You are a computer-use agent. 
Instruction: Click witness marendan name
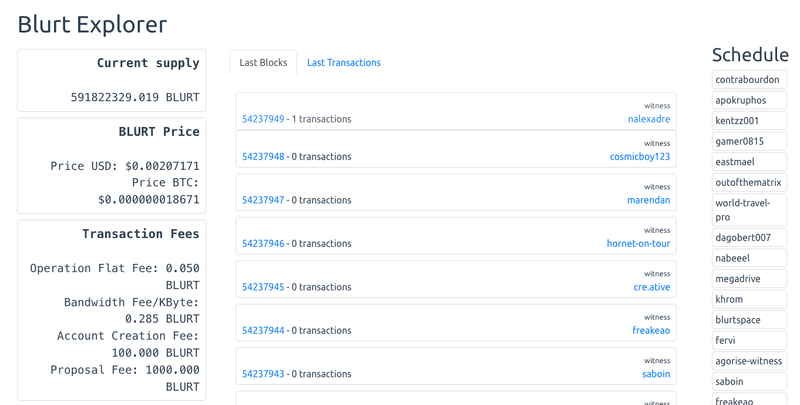tap(648, 200)
